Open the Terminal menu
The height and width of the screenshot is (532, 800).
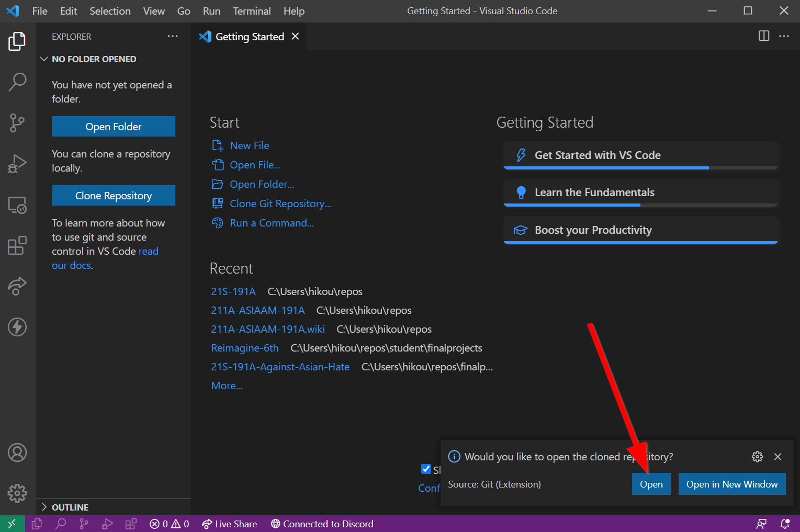click(252, 11)
